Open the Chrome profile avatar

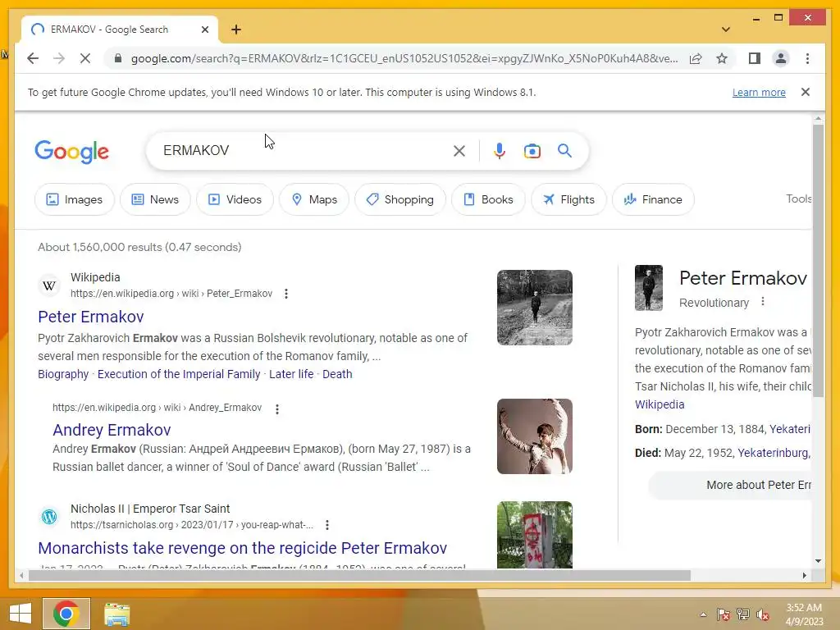781,58
